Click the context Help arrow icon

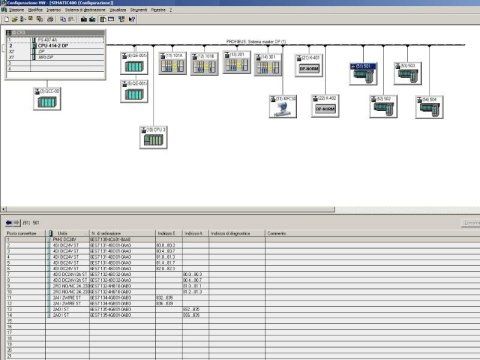point(132,19)
